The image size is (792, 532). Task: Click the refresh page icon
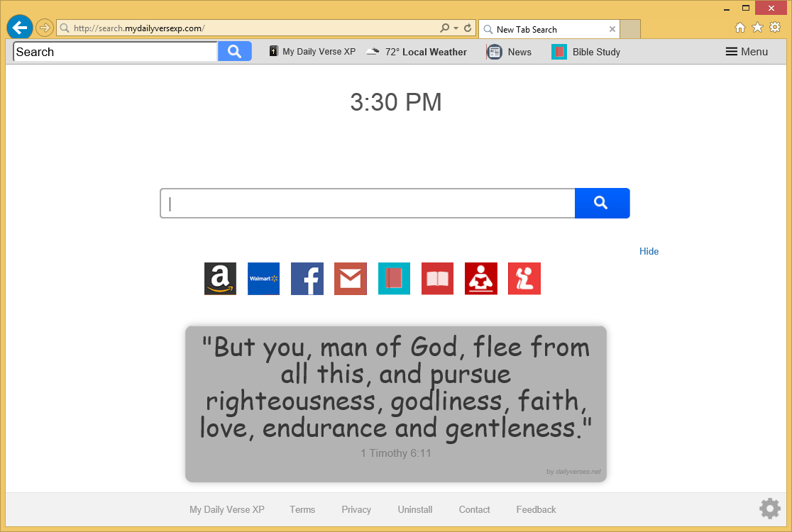click(468, 28)
